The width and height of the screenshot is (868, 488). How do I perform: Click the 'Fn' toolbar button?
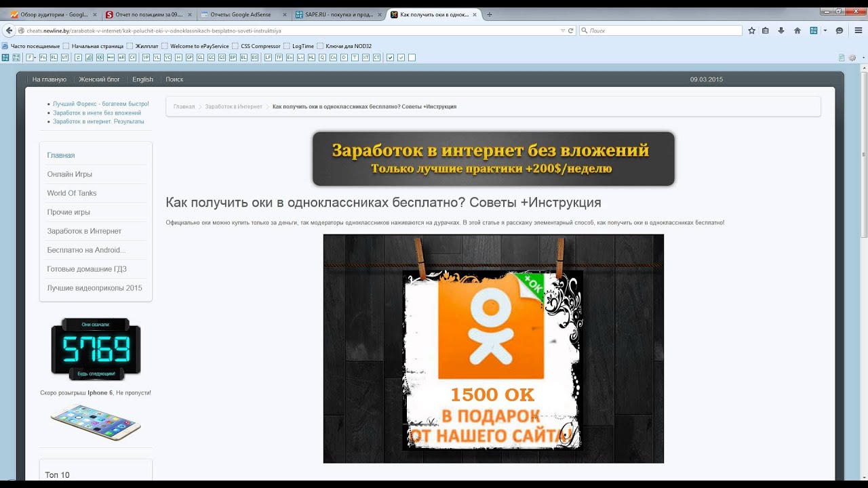point(43,58)
